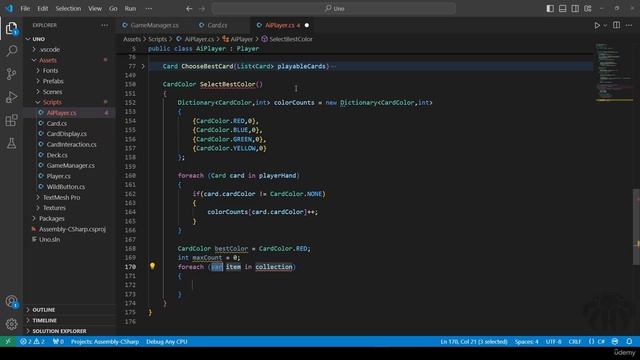Toggle the bottom panel layout
Viewport: 640px width, 360px height.
[562, 9]
